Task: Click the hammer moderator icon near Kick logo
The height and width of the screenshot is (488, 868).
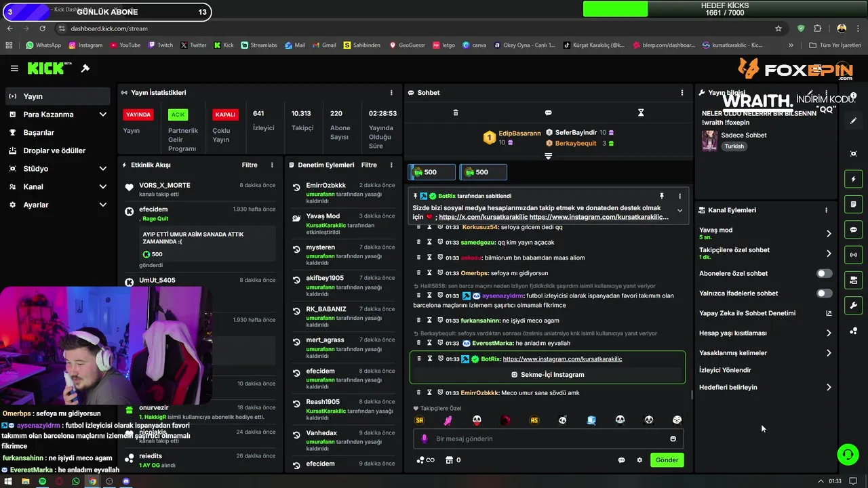Action: tap(85, 68)
